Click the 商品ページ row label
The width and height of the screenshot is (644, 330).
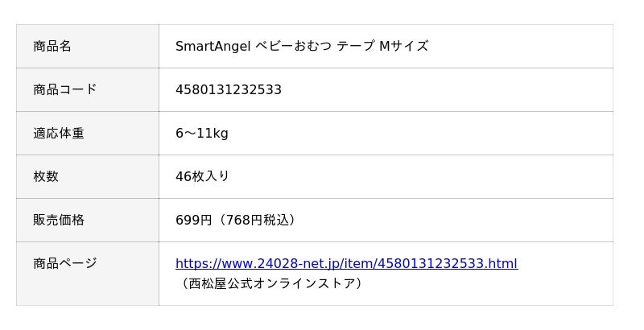pos(64,263)
